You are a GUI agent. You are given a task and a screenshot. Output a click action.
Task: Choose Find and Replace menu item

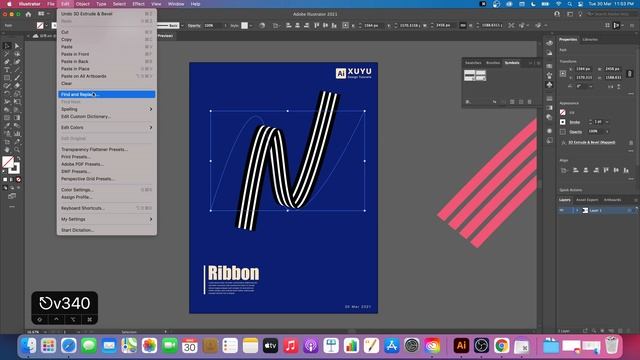(x=107, y=95)
